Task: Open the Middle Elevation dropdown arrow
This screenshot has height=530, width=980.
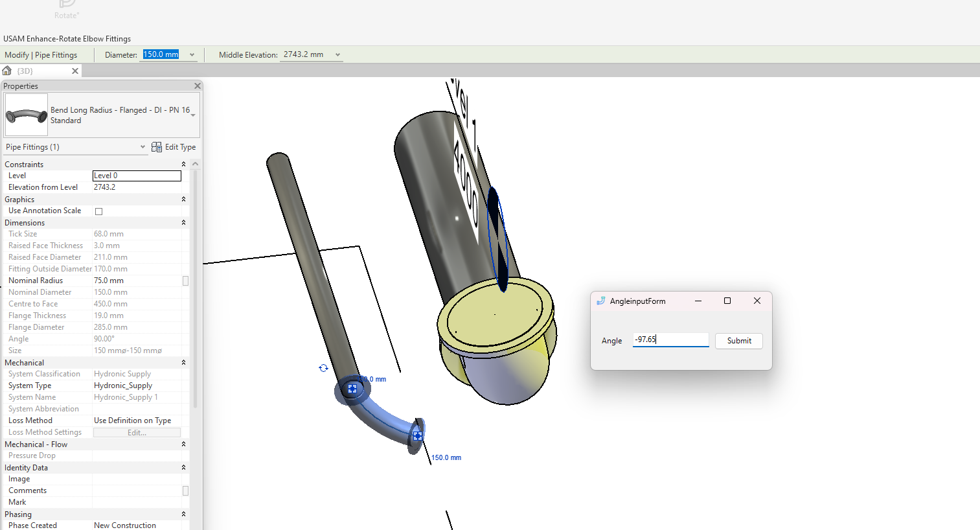Action: click(337, 55)
